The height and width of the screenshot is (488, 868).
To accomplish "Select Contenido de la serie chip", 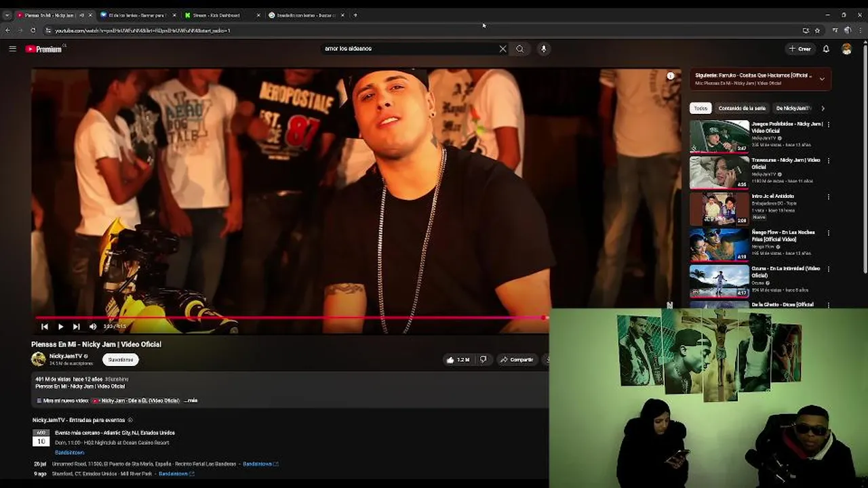I will [742, 108].
